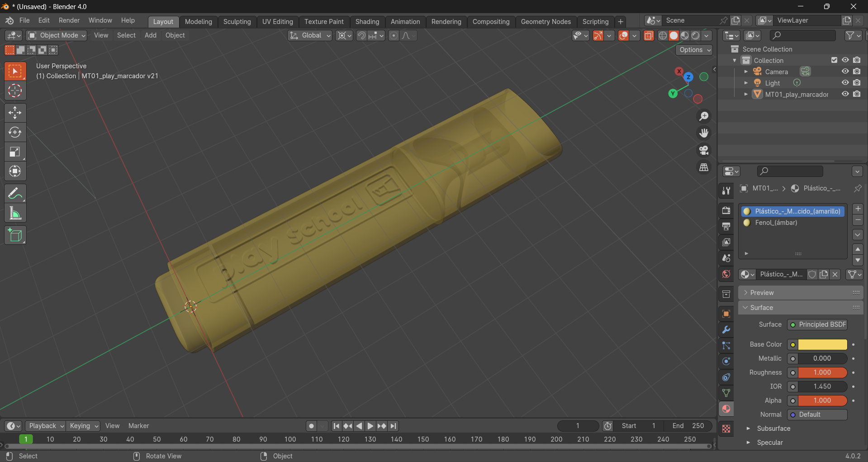The height and width of the screenshot is (462, 868).
Task: Switch perspective/orthographic grid icon
Action: coord(704,167)
